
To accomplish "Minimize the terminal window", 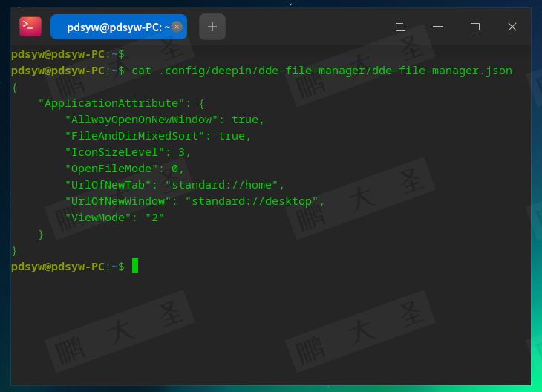I will coord(438,27).
